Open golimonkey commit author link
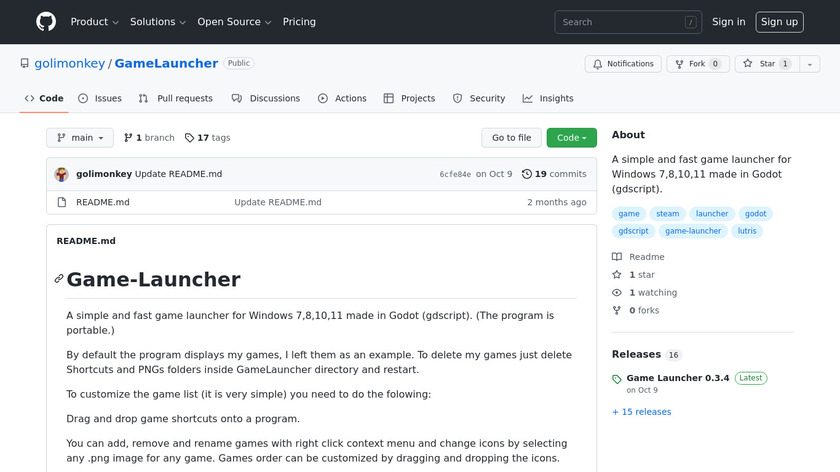 [x=104, y=174]
